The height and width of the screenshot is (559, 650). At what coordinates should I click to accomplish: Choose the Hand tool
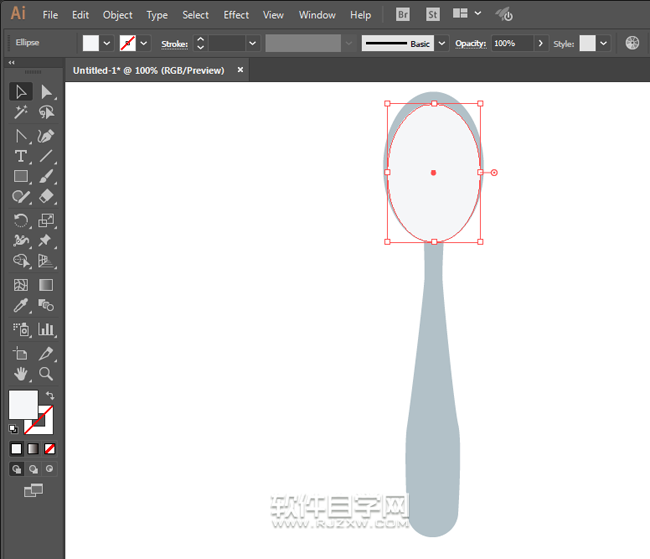[20, 374]
